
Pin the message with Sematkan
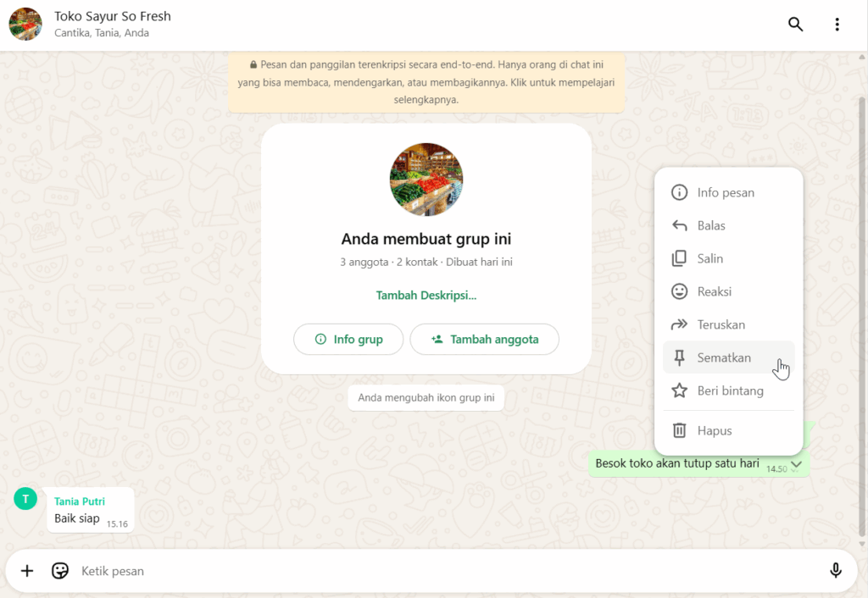click(724, 357)
